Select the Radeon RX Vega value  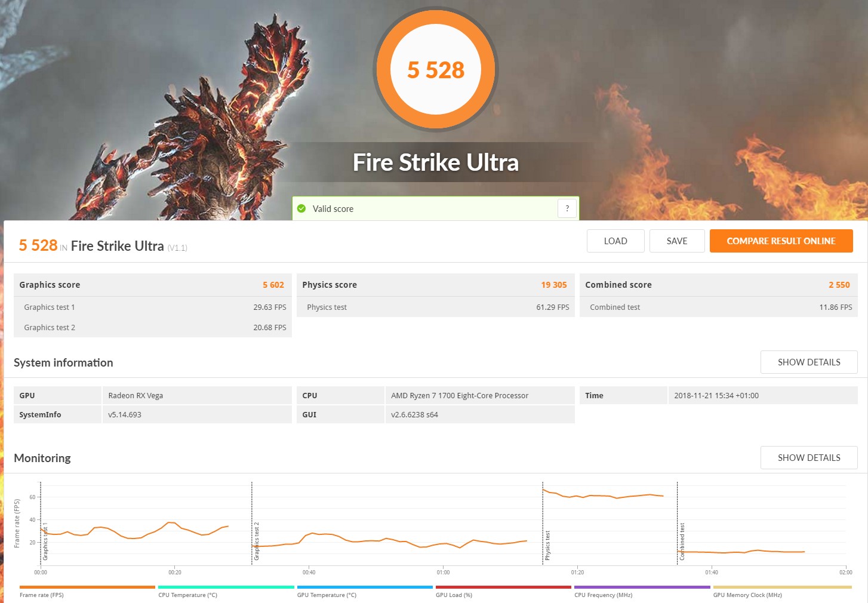(x=136, y=395)
